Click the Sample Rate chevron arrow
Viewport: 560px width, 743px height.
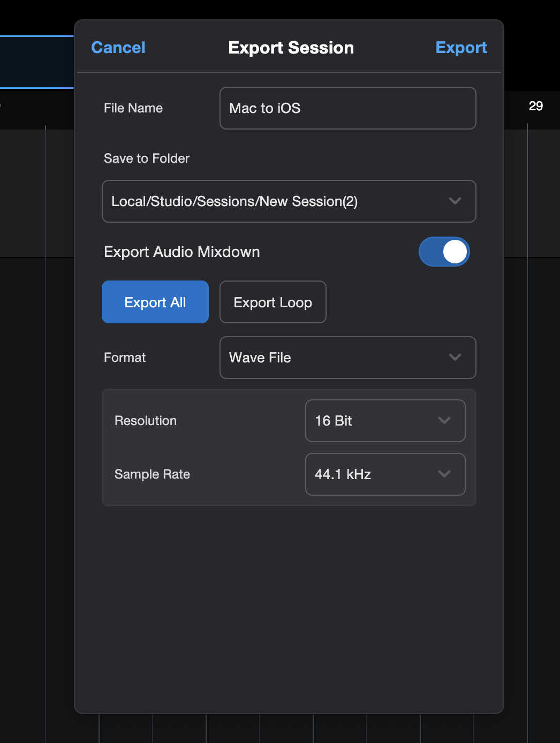444,474
